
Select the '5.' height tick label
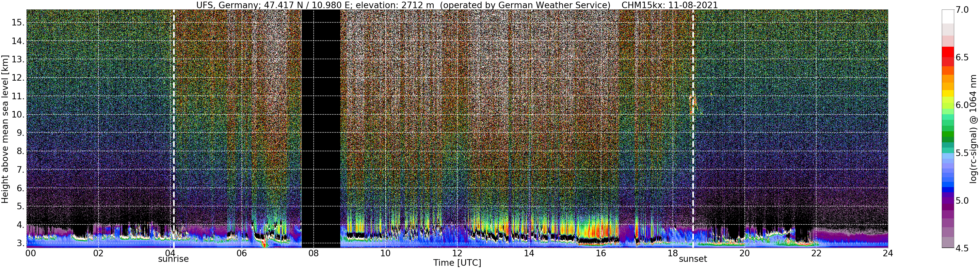(21, 207)
